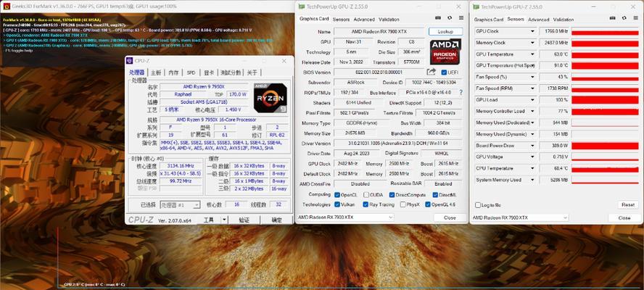Click the left GPU-Z title bar app icon

302,7
